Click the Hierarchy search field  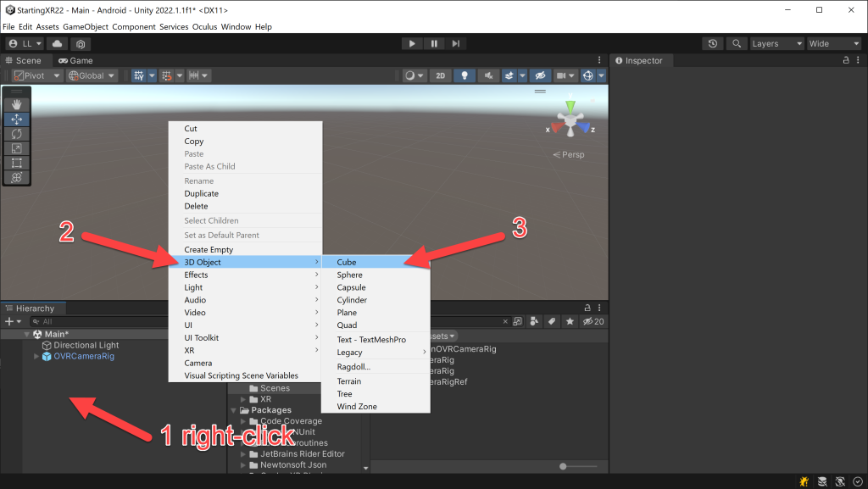point(98,321)
